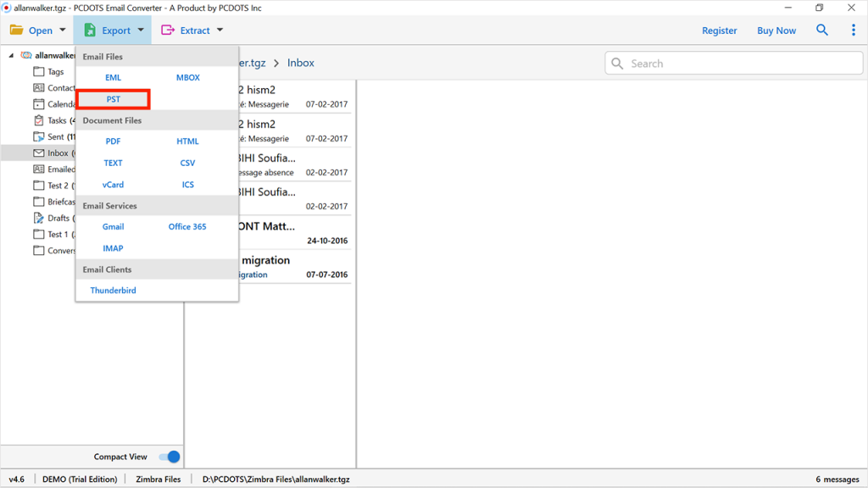Choose MBOX export format
The height and width of the screenshot is (488, 868).
[x=187, y=77]
